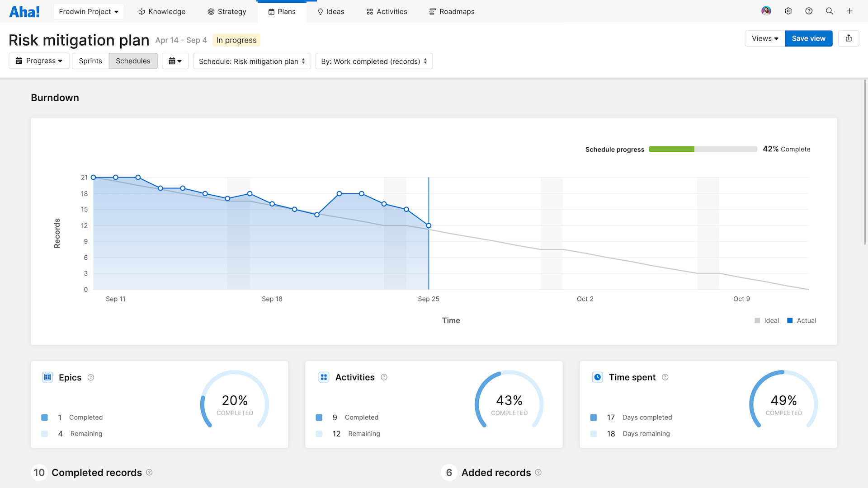
Task: Click the Schedule progress bar
Action: (x=703, y=149)
